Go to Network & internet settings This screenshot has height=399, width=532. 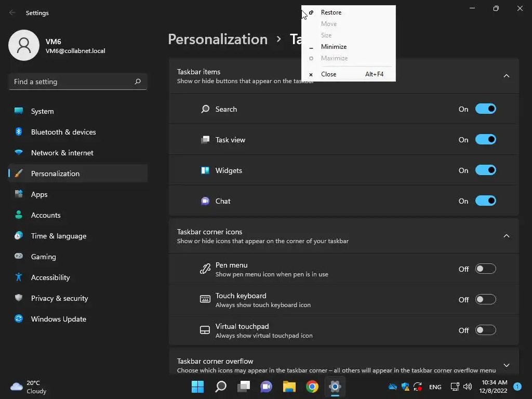(x=78, y=153)
